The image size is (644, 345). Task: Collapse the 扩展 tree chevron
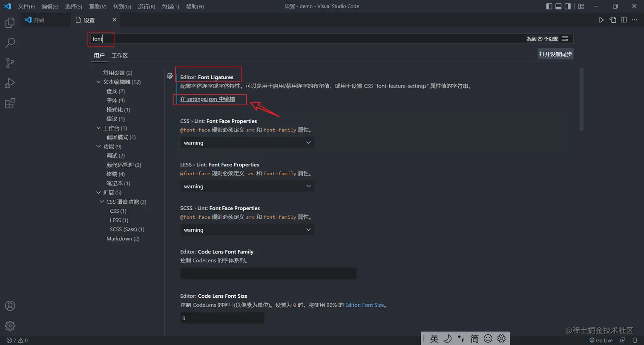99,193
